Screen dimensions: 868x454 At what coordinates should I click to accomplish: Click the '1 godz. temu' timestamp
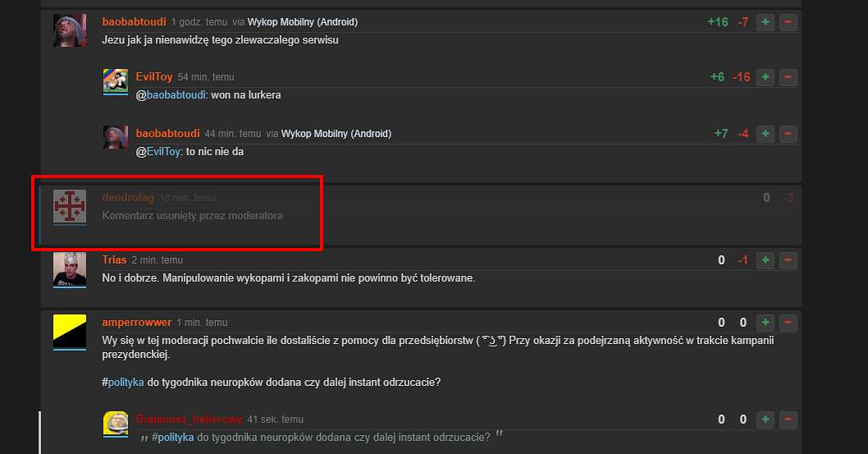(199, 22)
